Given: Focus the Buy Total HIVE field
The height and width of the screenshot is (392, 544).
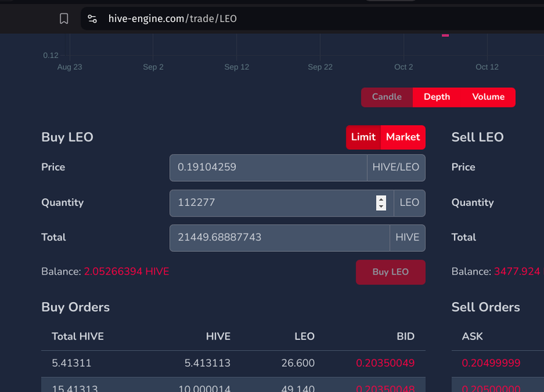Looking at the screenshot, I should 280,238.
